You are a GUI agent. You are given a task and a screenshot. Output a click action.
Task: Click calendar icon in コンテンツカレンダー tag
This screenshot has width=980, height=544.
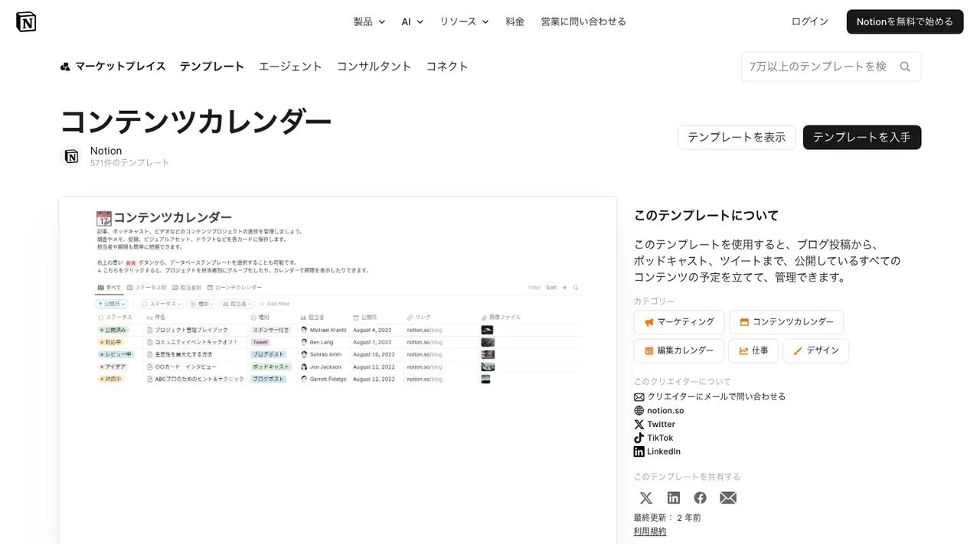click(x=744, y=322)
